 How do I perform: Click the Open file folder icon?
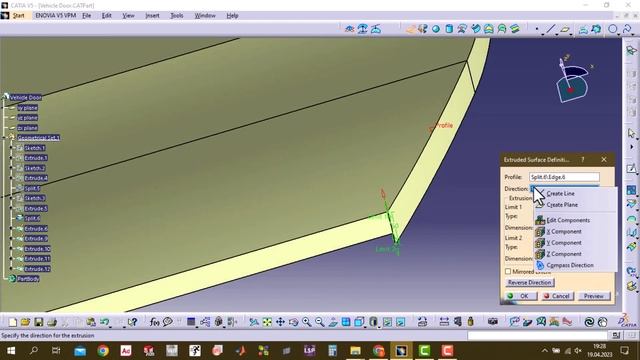pyautogui.click(x=25, y=322)
